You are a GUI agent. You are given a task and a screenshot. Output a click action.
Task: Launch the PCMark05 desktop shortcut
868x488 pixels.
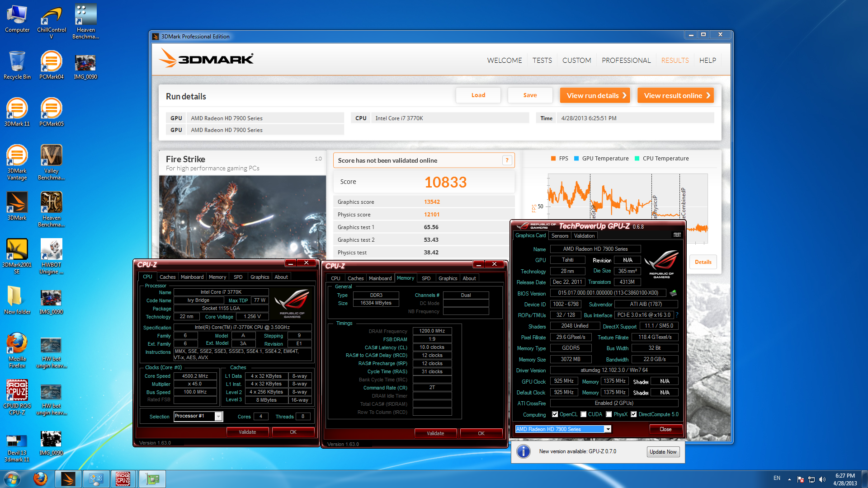pyautogui.click(x=51, y=113)
